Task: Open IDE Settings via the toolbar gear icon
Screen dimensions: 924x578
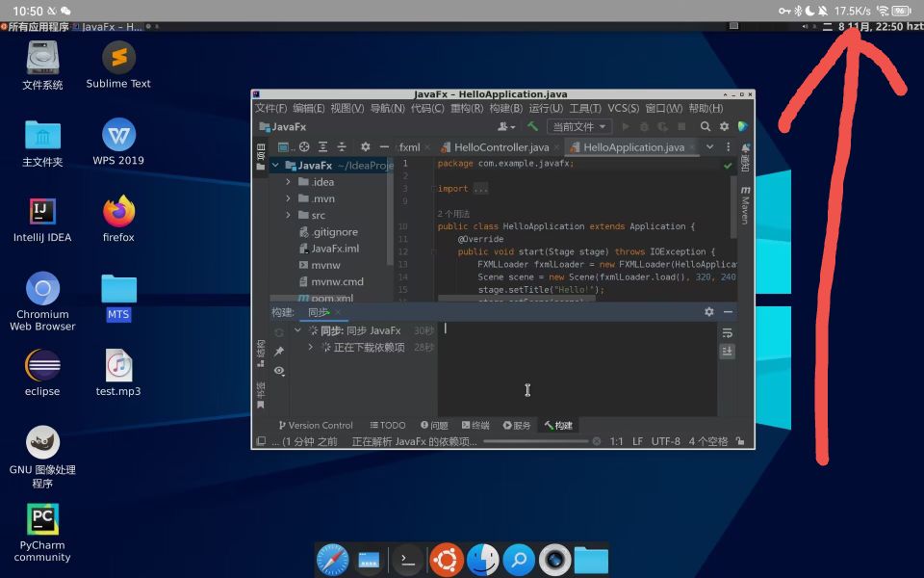Action: tap(724, 126)
